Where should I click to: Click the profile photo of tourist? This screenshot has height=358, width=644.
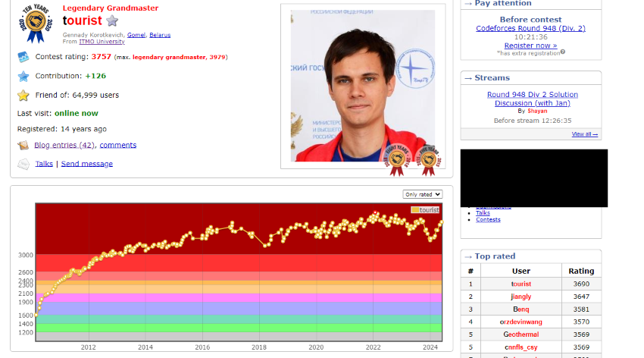click(x=363, y=86)
